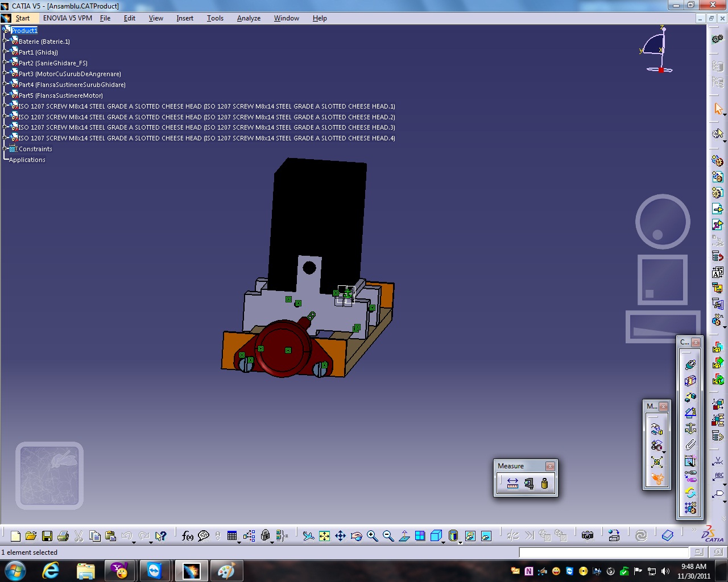The image size is (728, 582).
Task: Click the Capture camera icon
Action: pyautogui.click(x=588, y=535)
